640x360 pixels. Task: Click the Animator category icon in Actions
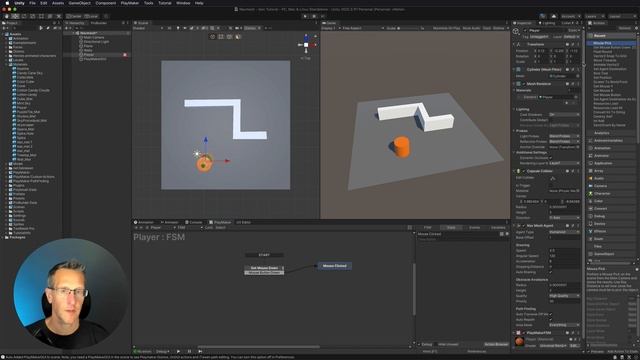591,156
